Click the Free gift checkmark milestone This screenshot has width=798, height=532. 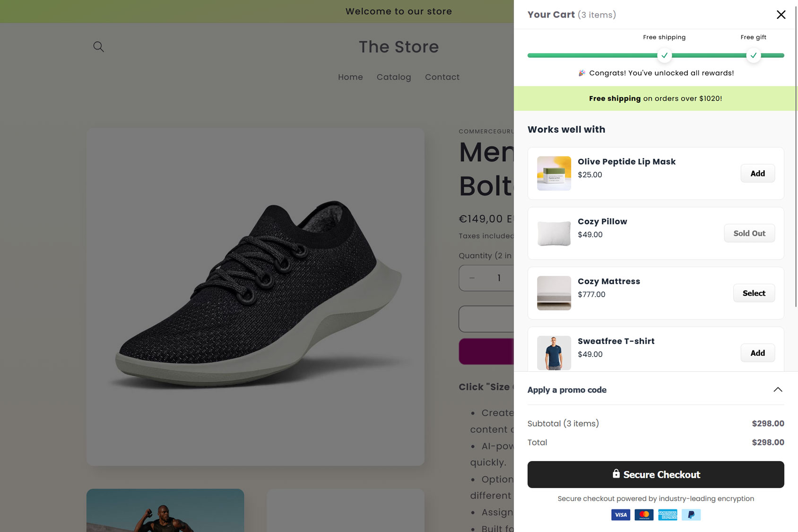[754, 55]
